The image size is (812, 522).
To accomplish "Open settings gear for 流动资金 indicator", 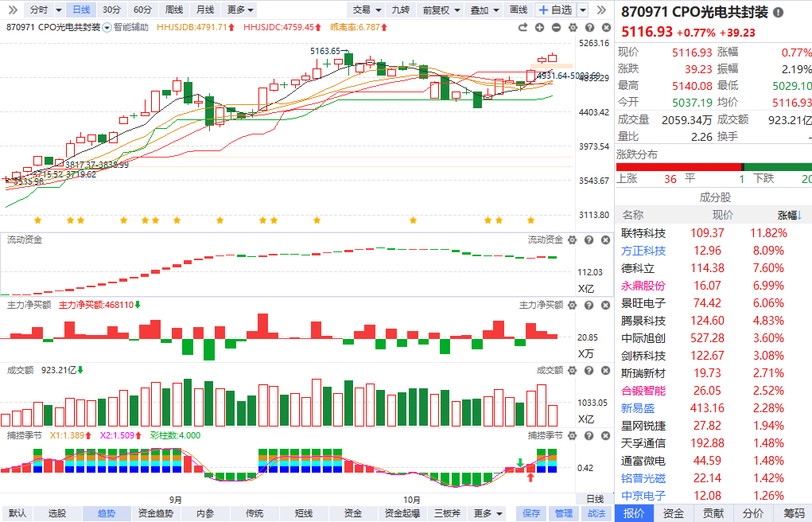I will click(572, 240).
